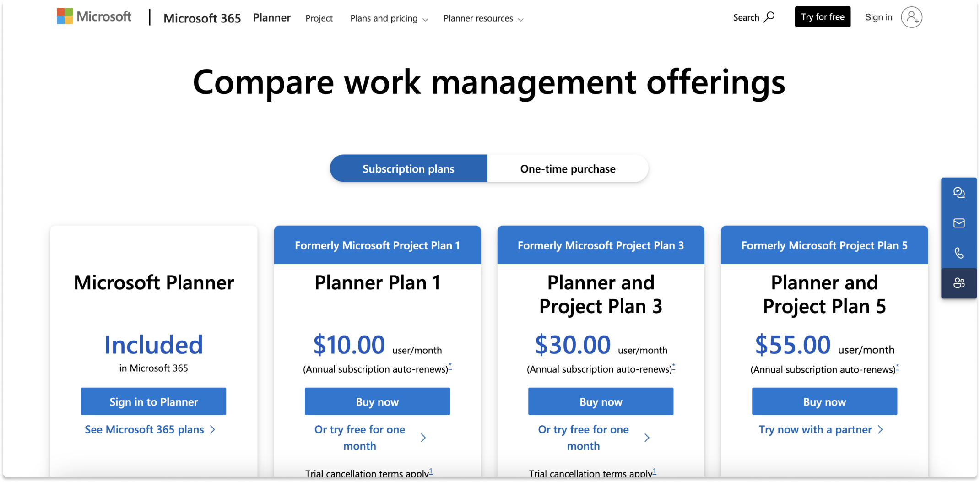Select the Subscription plans toggle
Screen dimensions: 980x482
click(408, 168)
